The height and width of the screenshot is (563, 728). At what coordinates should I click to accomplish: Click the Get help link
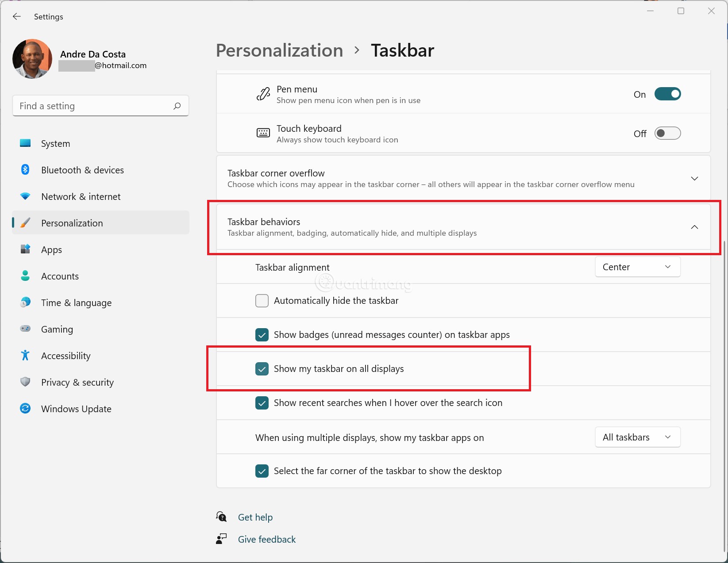click(255, 517)
